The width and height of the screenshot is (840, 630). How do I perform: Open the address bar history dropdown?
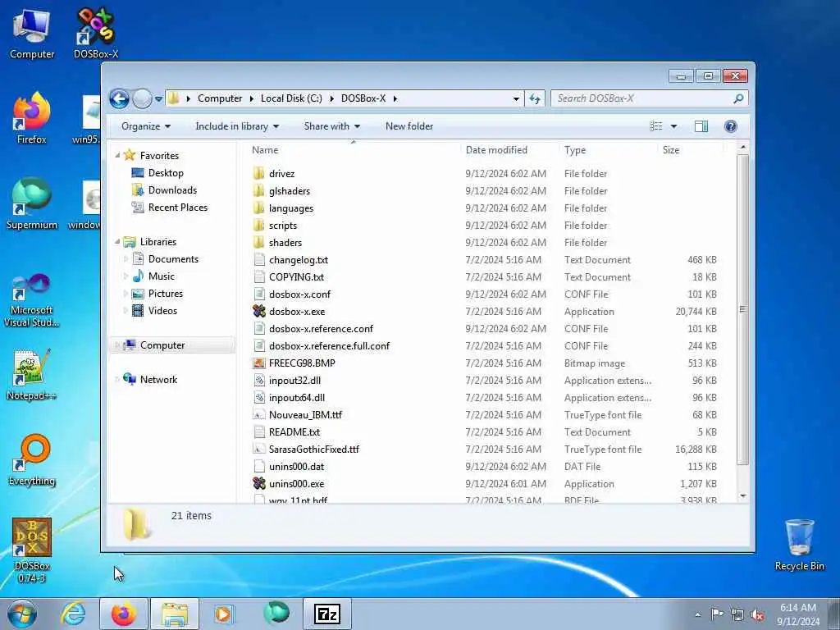[516, 98]
